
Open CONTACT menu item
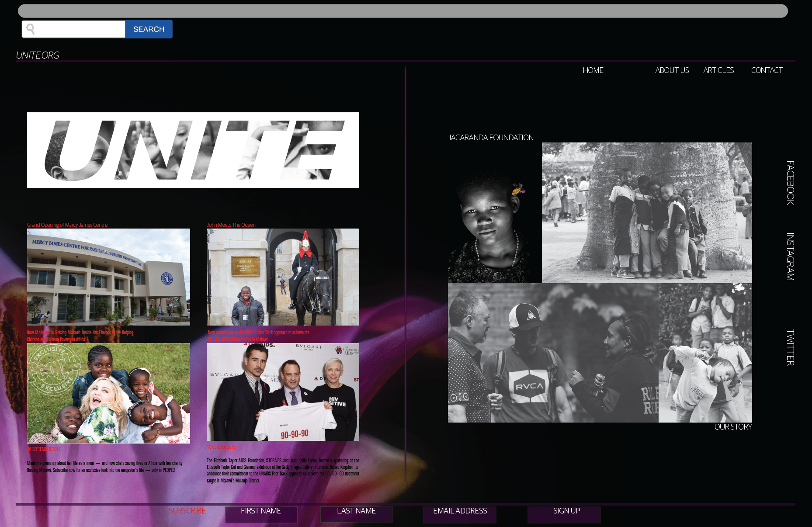(x=767, y=70)
